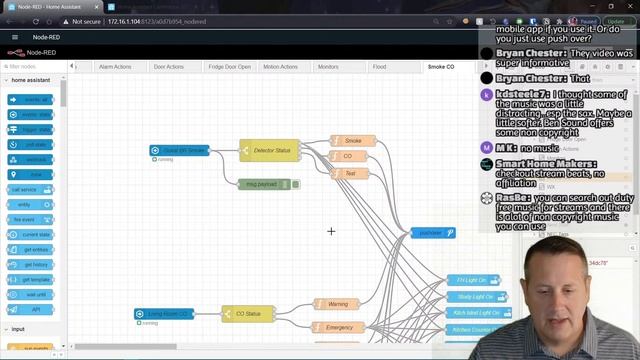Screen dimensions: 640x360
Task: Select the 'webhook' palette node
Action: coord(31,160)
